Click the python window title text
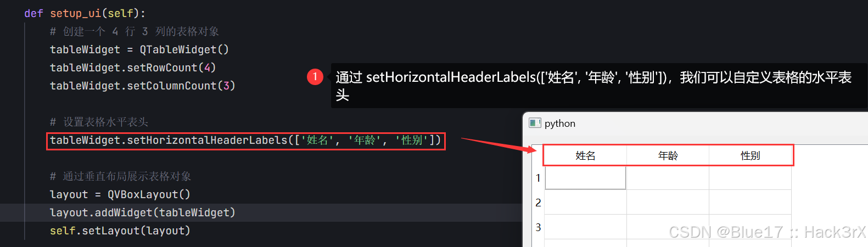This screenshot has height=247, width=868. [x=560, y=123]
